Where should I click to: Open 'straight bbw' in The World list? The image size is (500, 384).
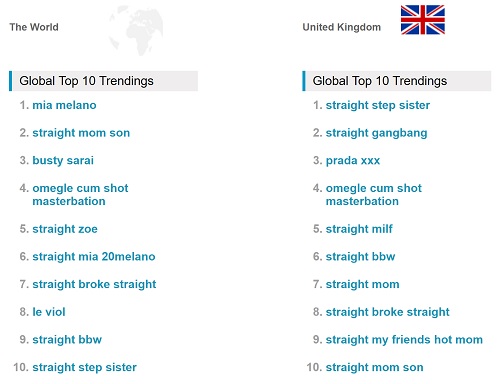click(67, 340)
